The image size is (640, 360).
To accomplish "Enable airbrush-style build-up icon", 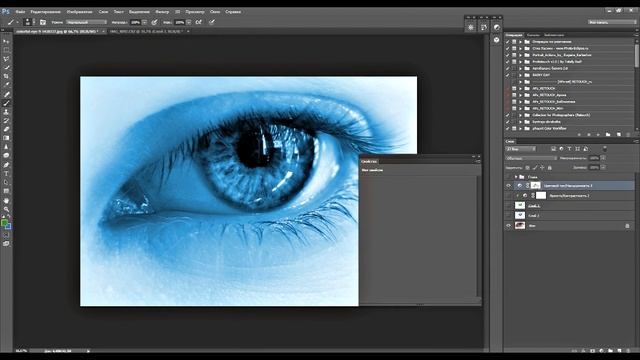I will tap(199, 22).
